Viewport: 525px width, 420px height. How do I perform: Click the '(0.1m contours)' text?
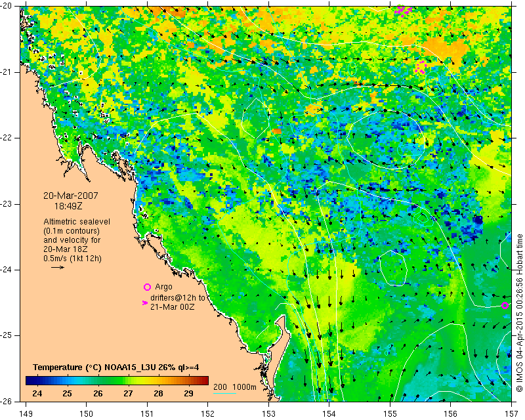(72, 231)
